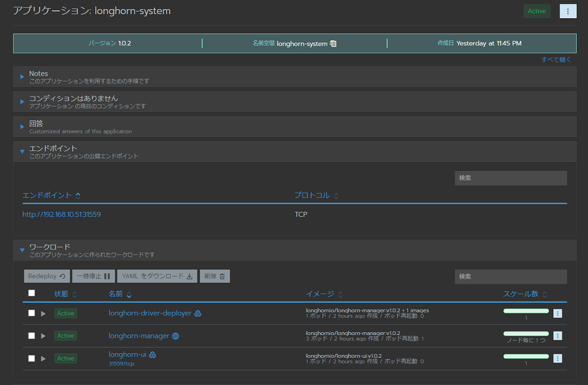Screen dimensions: 588x385
Task: Click the 削除 delete button
Action: 215,276
